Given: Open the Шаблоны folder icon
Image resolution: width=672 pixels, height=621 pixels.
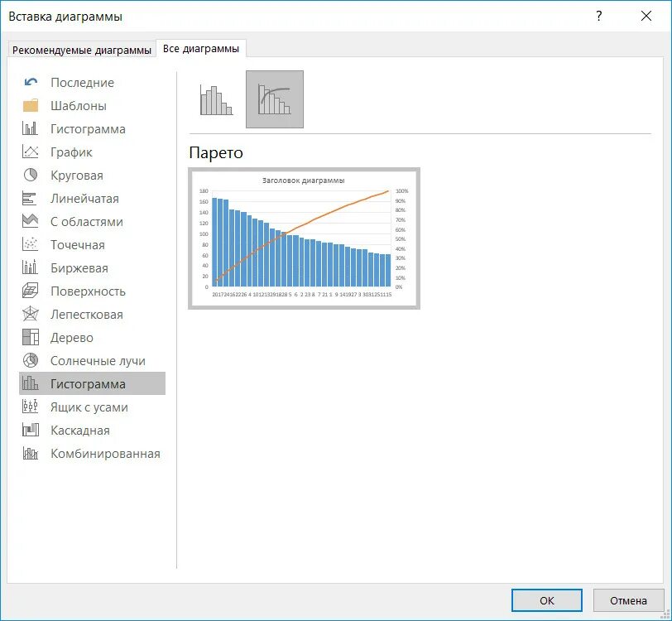Looking at the screenshot, I should click(x=31, y=105).
